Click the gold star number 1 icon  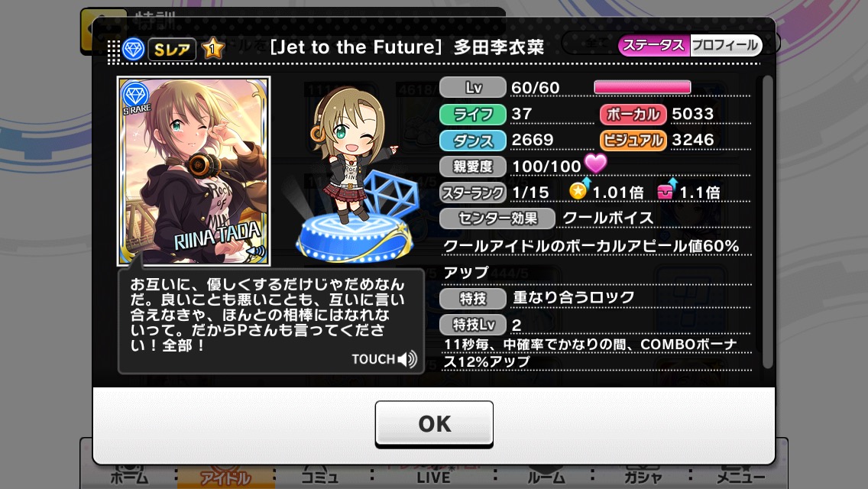click(212, 49)
